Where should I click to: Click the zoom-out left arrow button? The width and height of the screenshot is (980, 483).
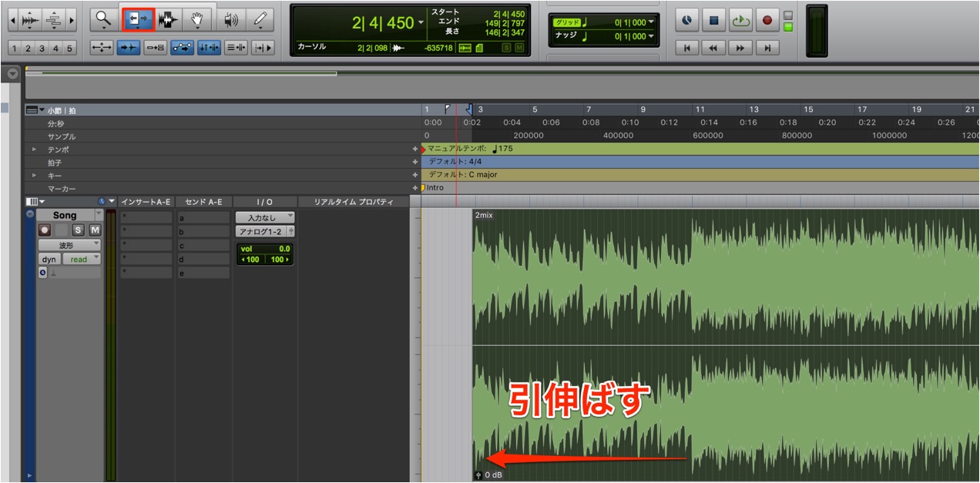pyautogui.click(x=12, y=19)
